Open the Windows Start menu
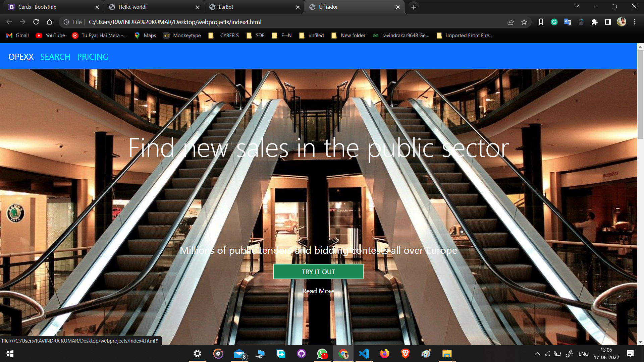This screenshot has height=362, width=644. coord(10,354)
